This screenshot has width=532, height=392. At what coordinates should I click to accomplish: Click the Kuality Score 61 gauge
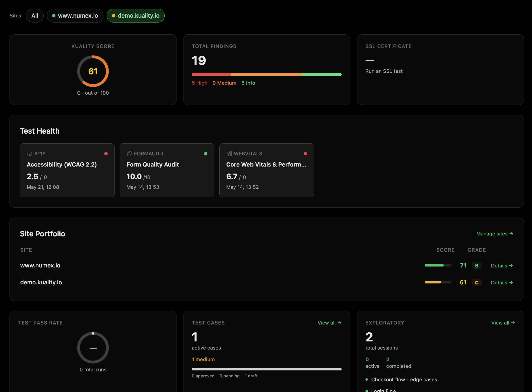tap(93, 71)
